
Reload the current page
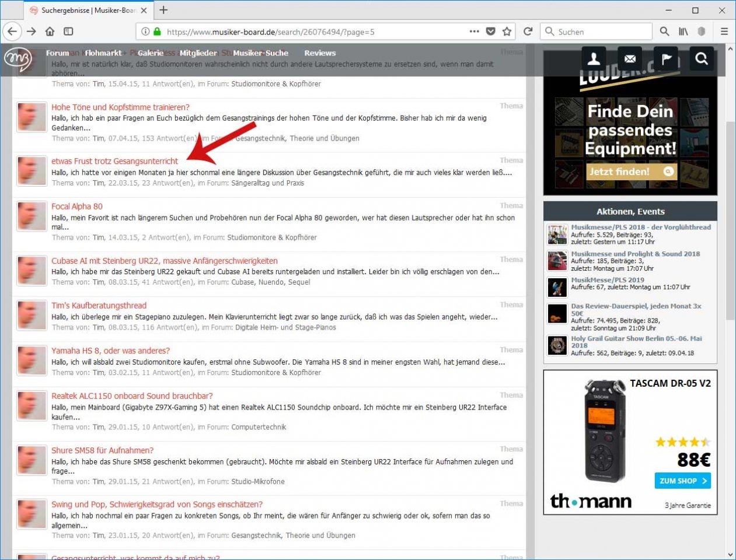coord(528,32)
